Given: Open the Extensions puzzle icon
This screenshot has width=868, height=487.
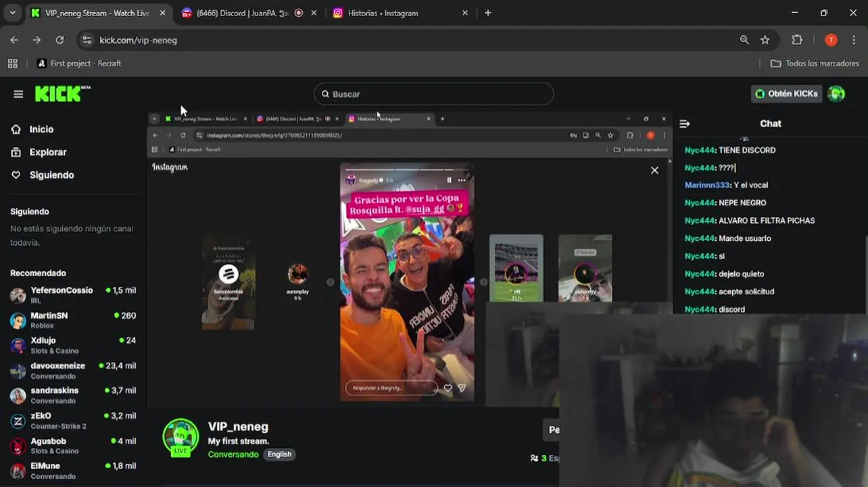Looking at the screenshot, I should (x=797, y=40).
